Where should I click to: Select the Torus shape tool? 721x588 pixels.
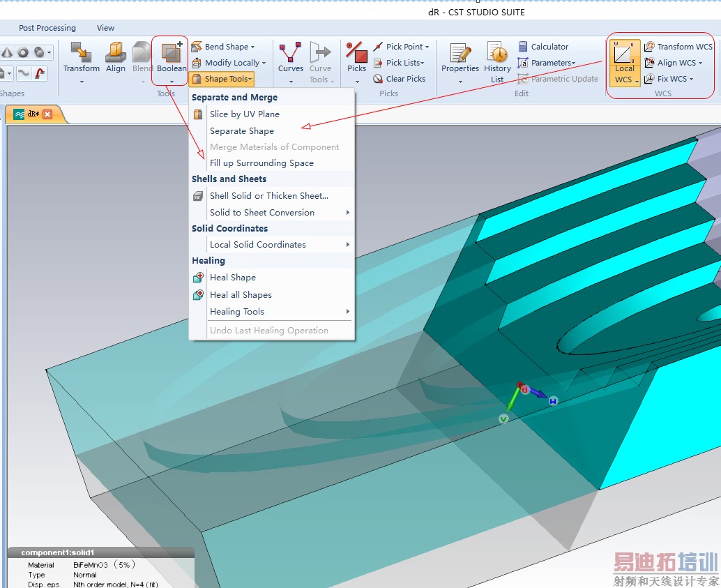click(x=23, y=52)
